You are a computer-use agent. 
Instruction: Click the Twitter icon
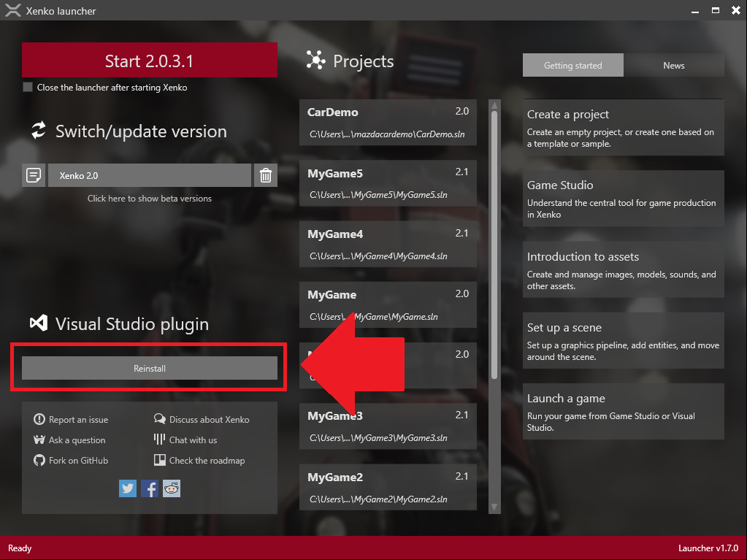(x=128, y=488)
